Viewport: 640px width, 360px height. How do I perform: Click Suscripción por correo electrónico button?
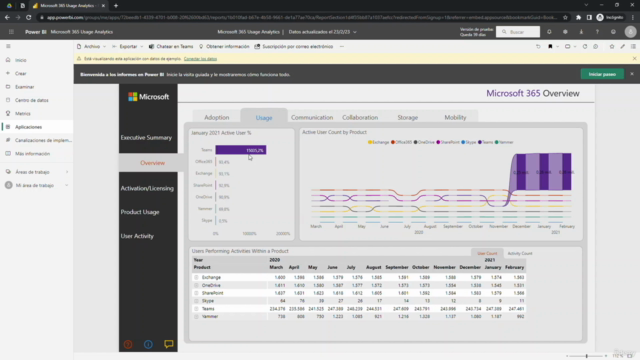click(x=294, y=47)
